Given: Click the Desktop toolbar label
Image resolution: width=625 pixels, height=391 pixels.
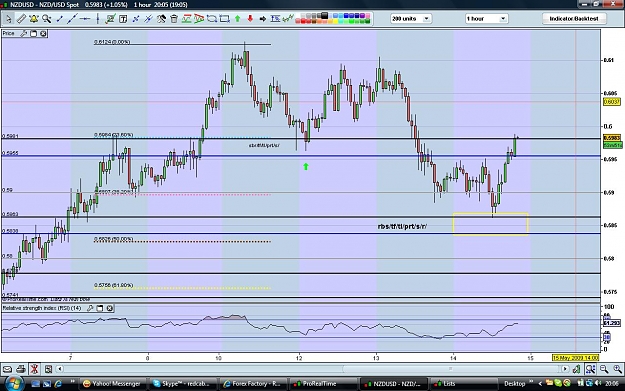Looking at the screenshot, I should click(515, 384).
